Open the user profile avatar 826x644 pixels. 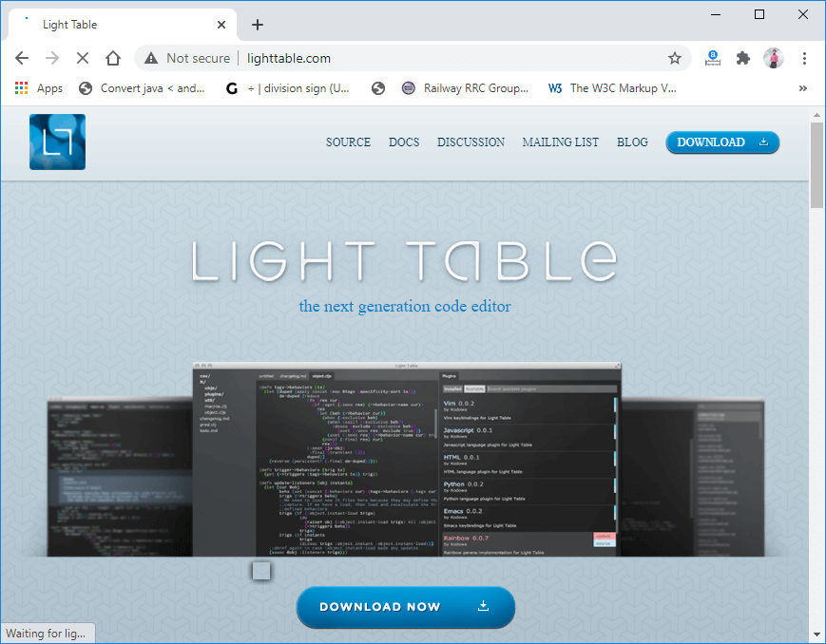[774, 58]
